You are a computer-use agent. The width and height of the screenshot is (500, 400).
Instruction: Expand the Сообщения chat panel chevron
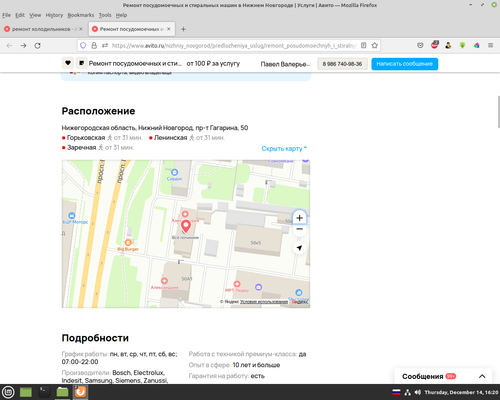(x=482, y=376)
